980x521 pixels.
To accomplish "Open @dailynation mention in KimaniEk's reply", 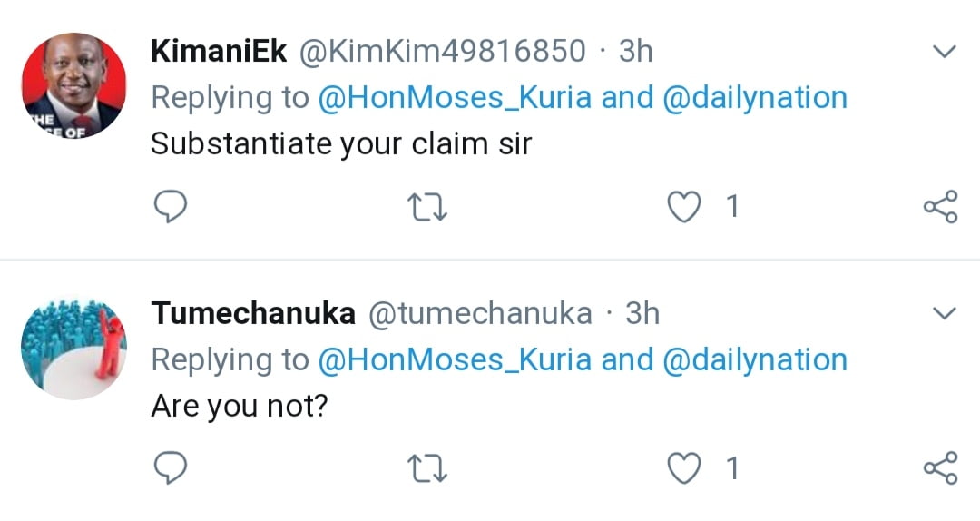I will pyautogui.click(x=755, y=98).
